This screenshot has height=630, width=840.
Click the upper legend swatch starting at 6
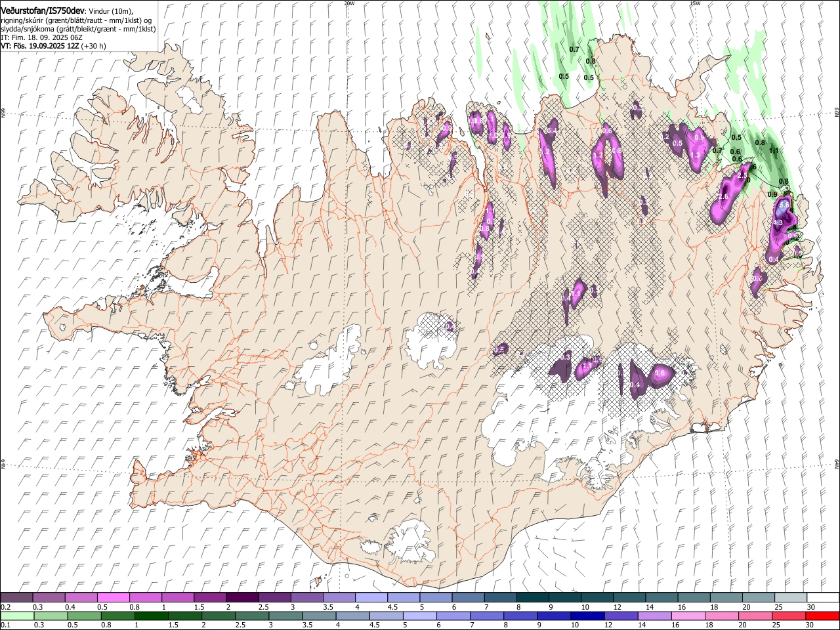tap(467, 597)
